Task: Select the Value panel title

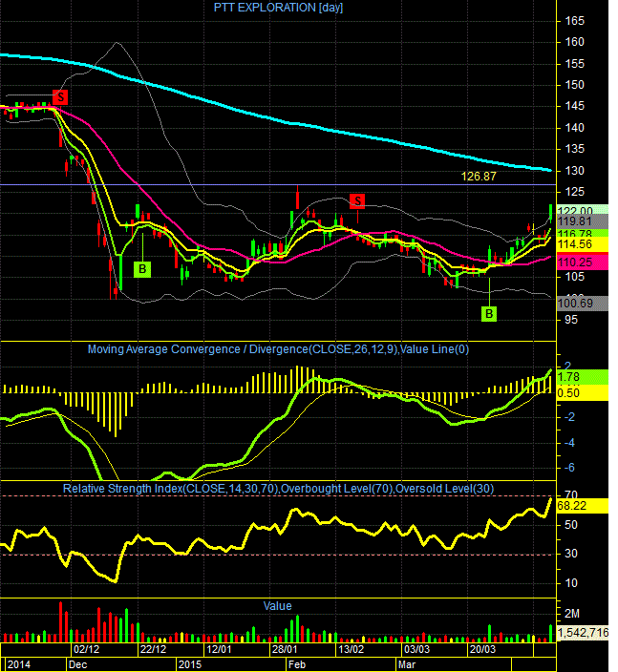Action: click(x=277, y=606)
